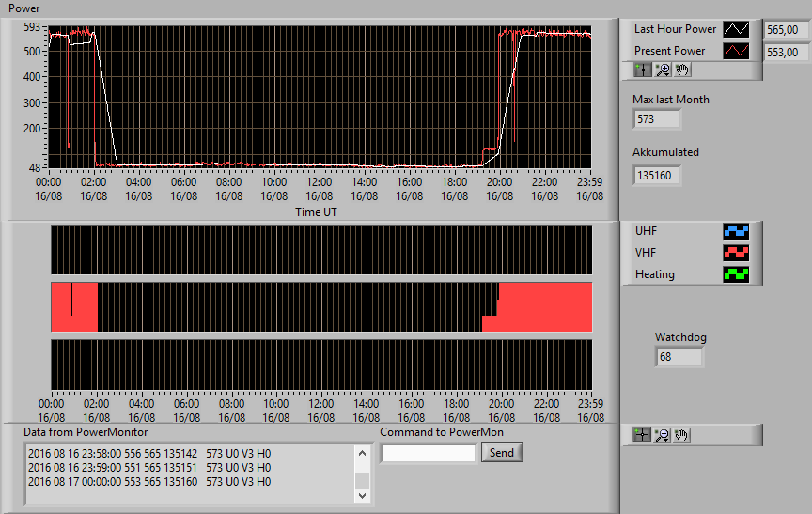Select the hand pan tool in the lower graph palette

681,435
